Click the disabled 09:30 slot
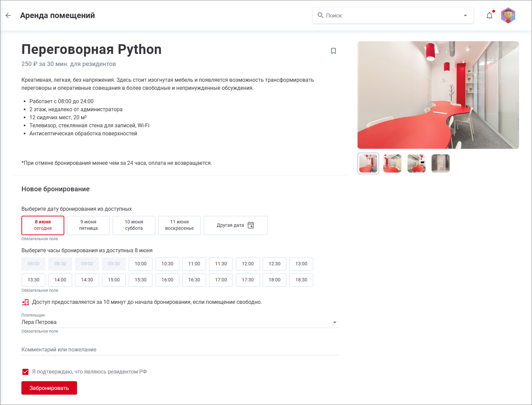This screenshot has width=532, height=405. [114, 264]
